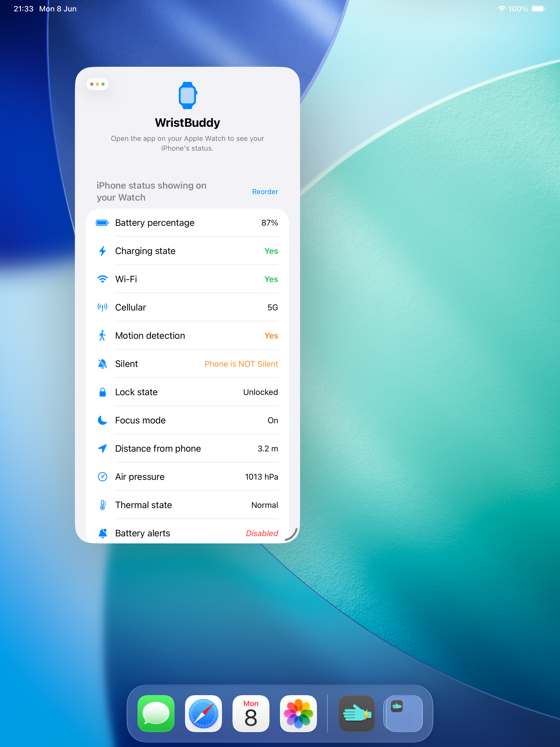The height and width of the screenshot is (747, 560).
Task: Select the Silent row label
Action: pos(127,364)
